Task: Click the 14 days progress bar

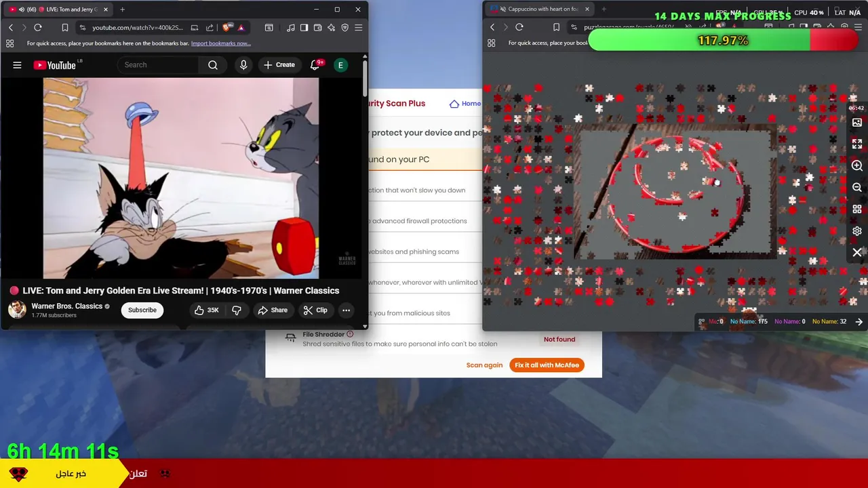Action: coord(724,41)
